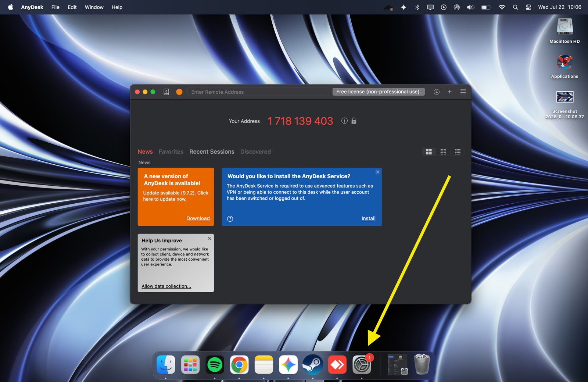Screen dimensions: 588x382
Task: Click the Gemini sparkle icon in menu bar
Action: [404, 7]
